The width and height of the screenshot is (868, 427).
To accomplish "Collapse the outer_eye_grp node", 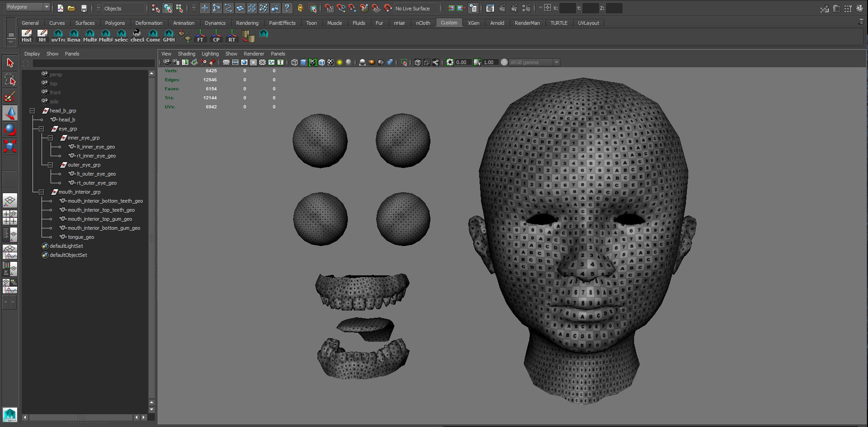I will 50,165.
